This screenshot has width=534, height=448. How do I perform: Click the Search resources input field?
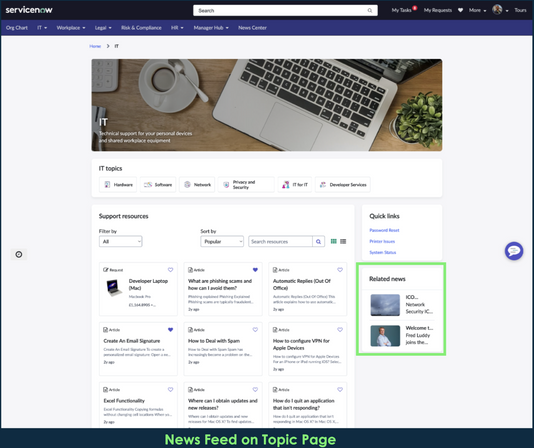(280, 242)
